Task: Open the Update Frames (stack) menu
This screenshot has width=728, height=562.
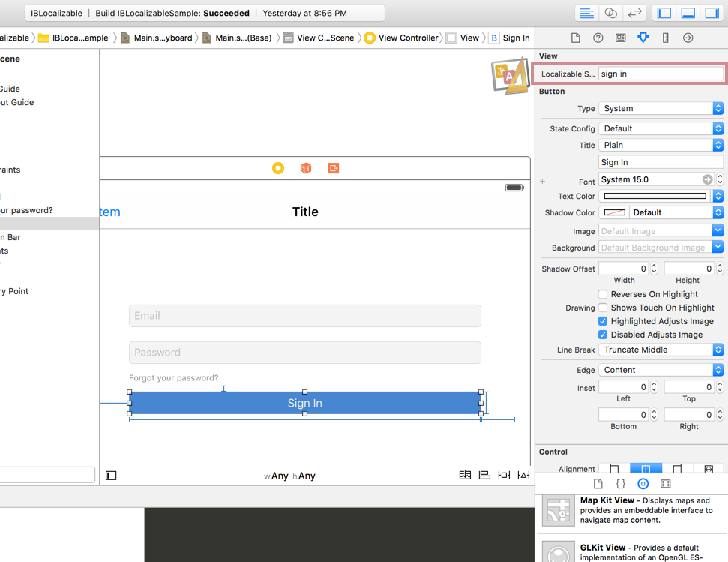Action: click(x=465, y=475)
